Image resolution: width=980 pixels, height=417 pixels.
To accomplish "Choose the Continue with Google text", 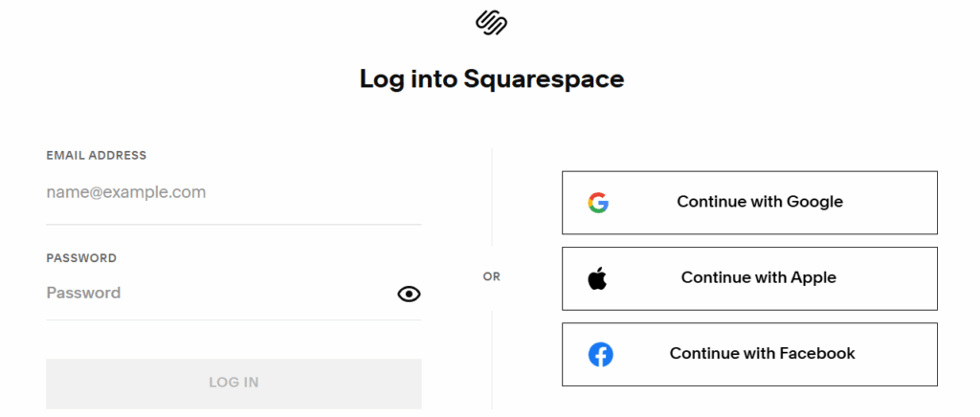I will coord(760,202).
